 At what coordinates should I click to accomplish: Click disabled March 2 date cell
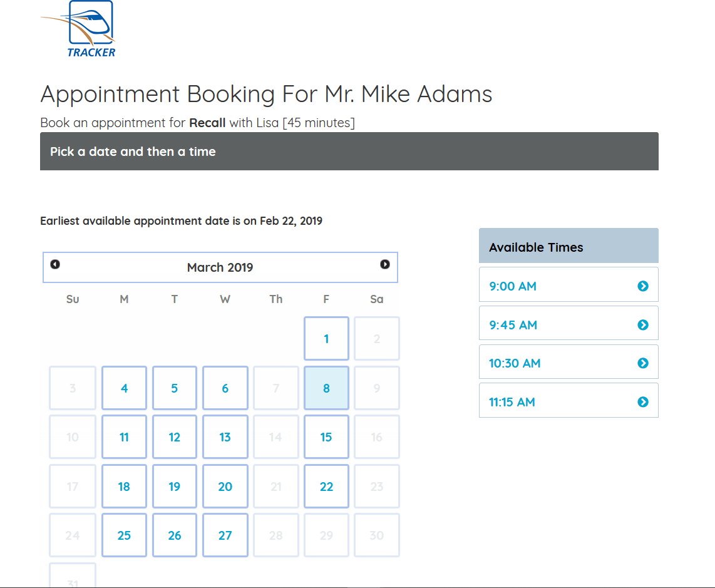(x=377, y=339)
